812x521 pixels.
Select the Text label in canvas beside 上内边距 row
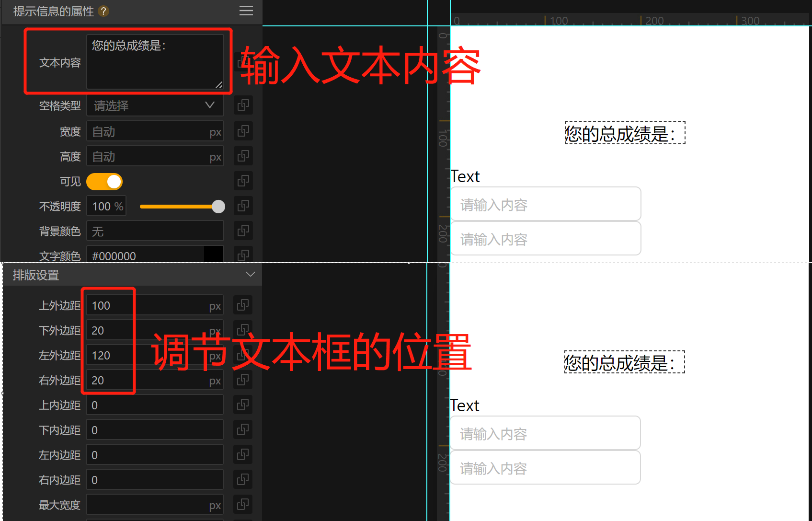coord(465,405)
